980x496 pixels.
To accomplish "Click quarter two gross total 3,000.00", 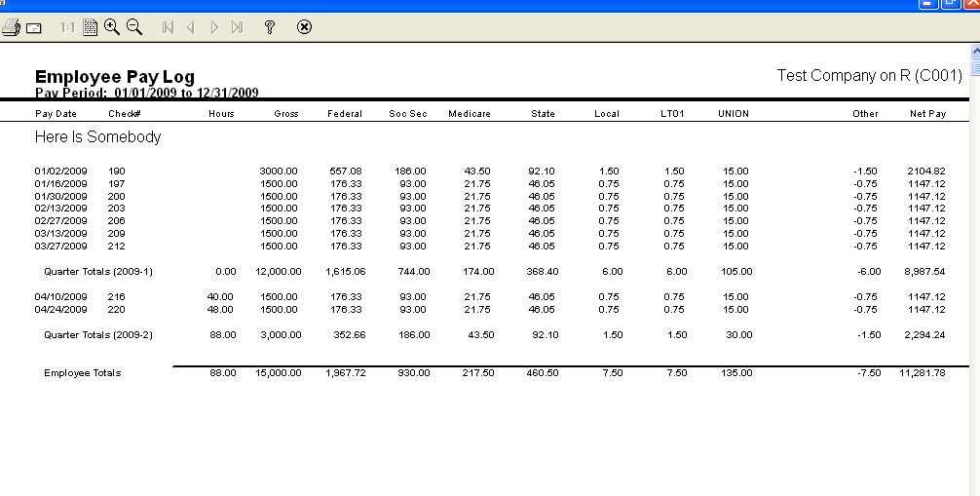I will pos(281,334).
